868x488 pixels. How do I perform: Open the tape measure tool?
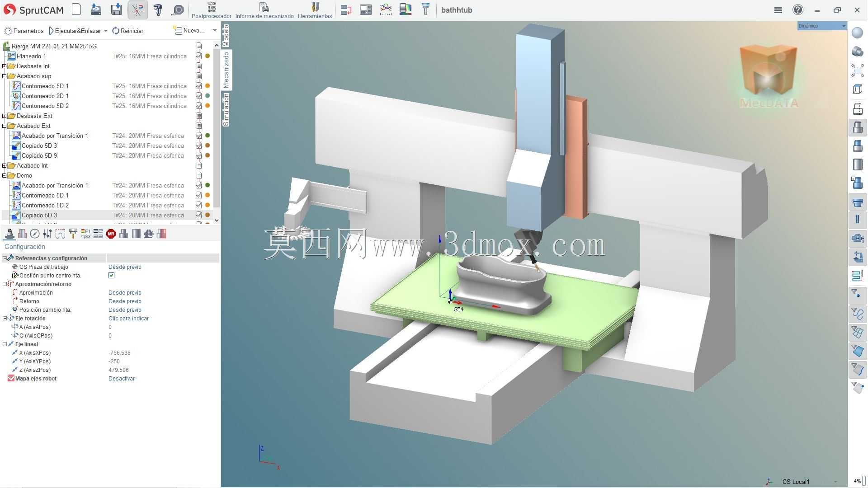click(x=179, y=9)
